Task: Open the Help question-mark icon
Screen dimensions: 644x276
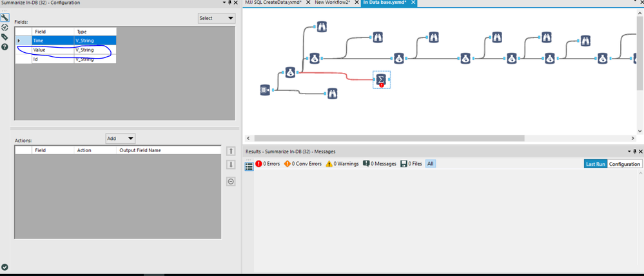Action: (x=5, y=47)
